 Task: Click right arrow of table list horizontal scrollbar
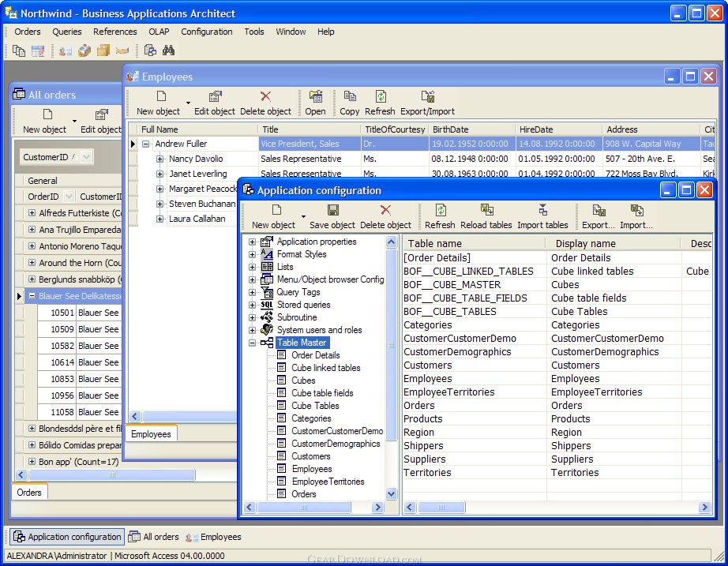point(704,507)
